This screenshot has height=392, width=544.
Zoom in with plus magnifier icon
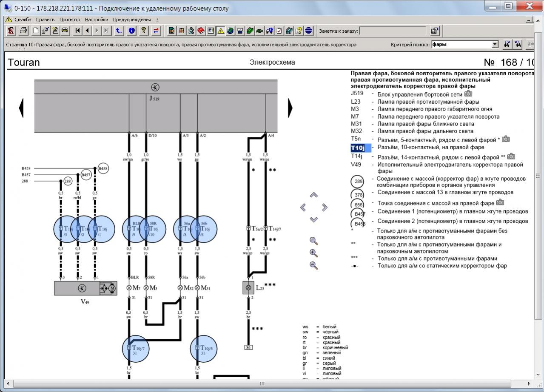(314, 253)
